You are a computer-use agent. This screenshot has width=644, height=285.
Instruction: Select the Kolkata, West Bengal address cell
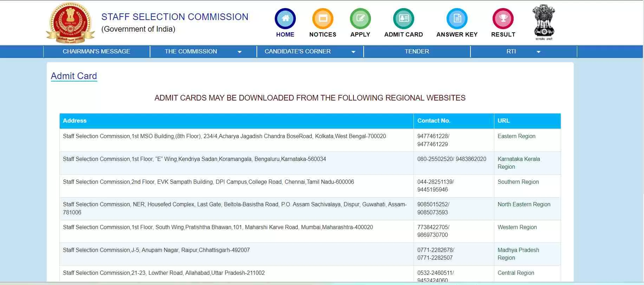pyautogui.click(x=236, y=140)
